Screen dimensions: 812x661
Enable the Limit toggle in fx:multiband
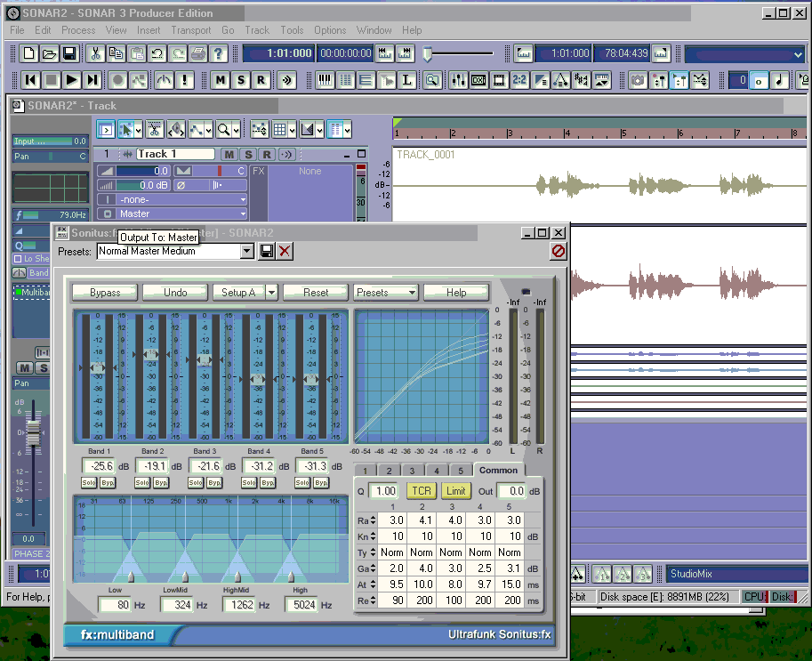456,490
